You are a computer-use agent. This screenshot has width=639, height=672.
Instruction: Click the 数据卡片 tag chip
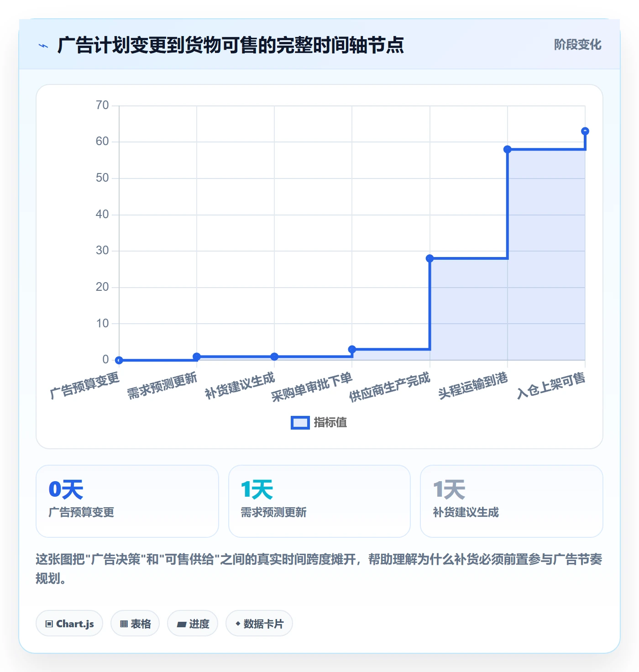click(x=259, y=623)
